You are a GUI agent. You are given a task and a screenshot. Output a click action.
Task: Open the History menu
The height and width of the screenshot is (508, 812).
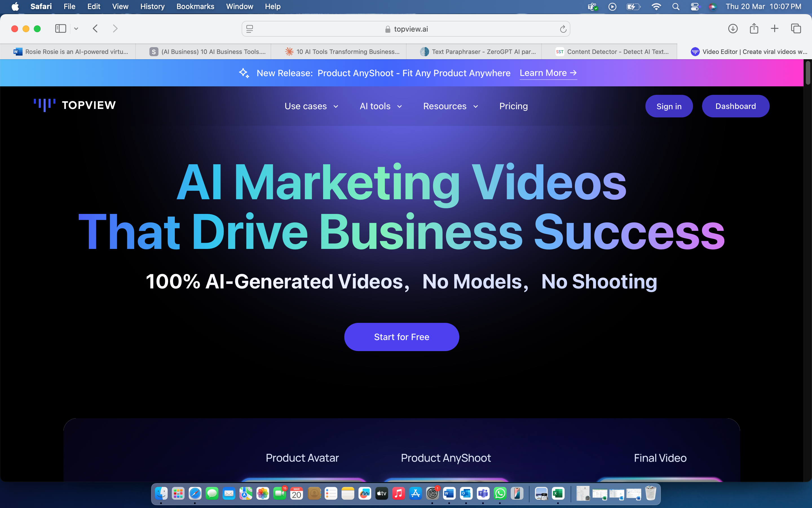[152, 6]
